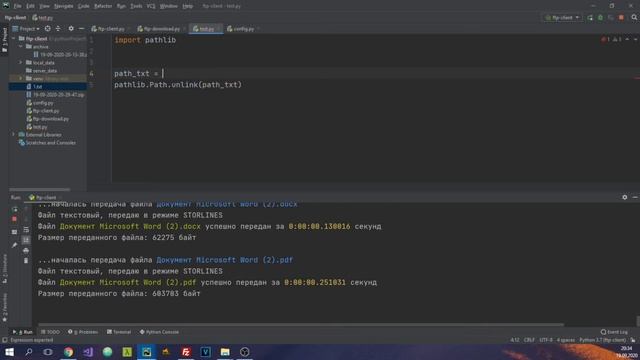Screen dimensions: 640x360
Task: Open the Refactor menu
Action: [x=103, y=6]
